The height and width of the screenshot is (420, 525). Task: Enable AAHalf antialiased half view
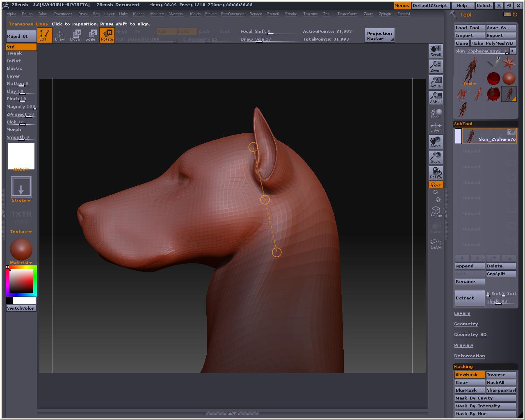click(436, 98)
